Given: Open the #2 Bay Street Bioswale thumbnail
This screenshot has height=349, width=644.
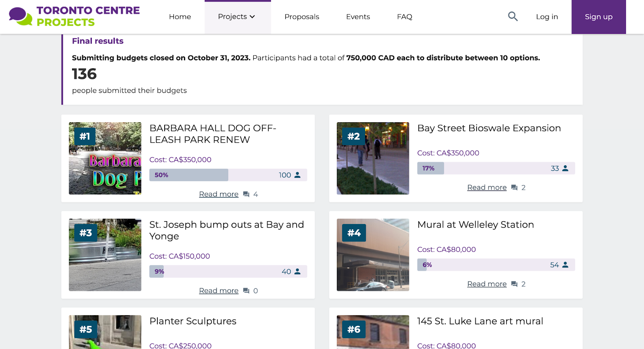Looking at the screenshot, I should (373, 158).
